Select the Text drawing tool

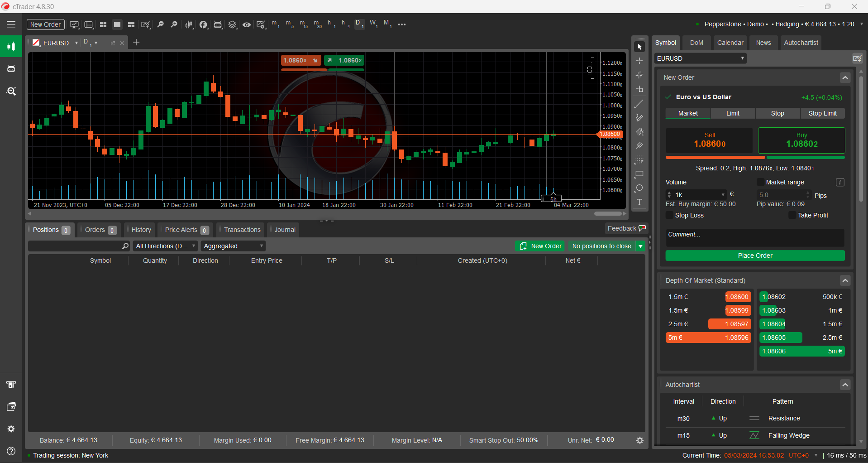[x=639, y=203]
